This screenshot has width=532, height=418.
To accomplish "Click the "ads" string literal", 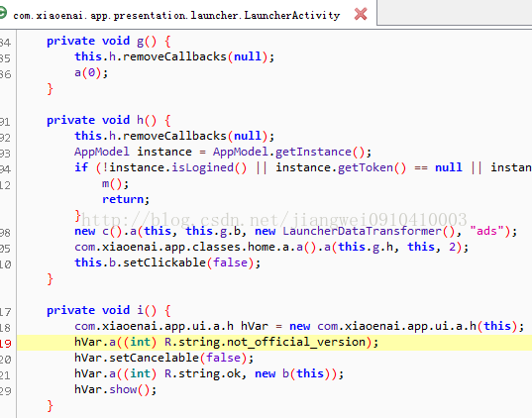I will 486,231.
